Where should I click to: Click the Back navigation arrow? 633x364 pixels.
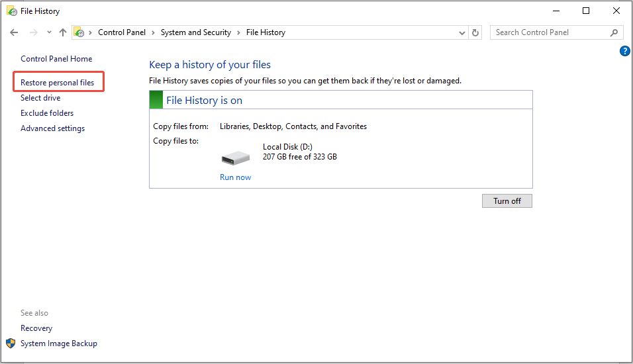(x=15, y=32)
